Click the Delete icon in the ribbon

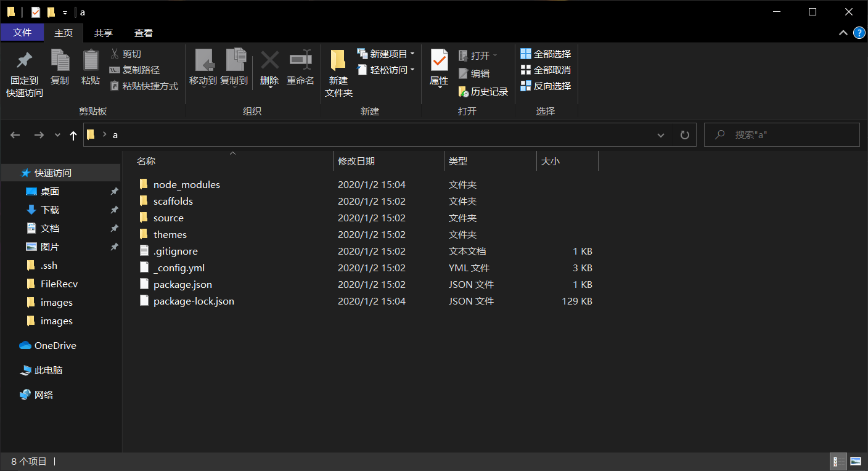[x=269, y=60]
